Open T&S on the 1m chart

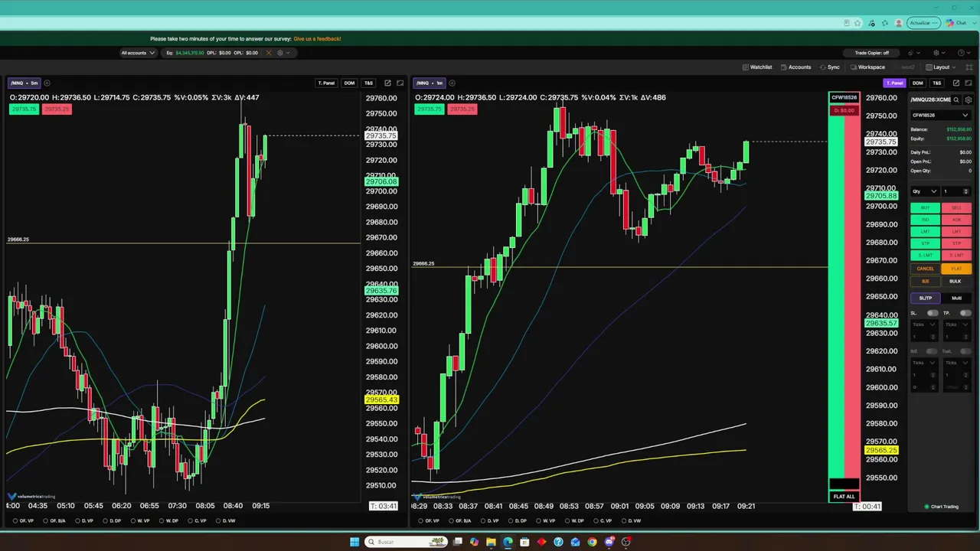(936, 83)
